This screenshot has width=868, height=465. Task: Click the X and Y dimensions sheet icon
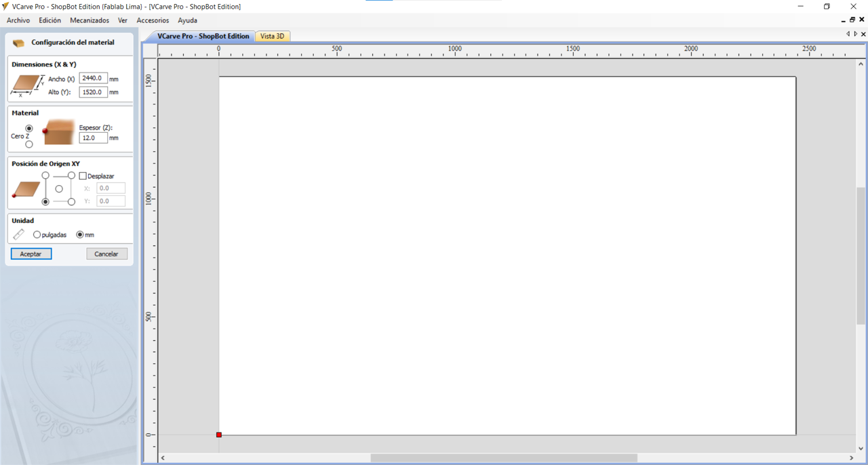(27, 85)
